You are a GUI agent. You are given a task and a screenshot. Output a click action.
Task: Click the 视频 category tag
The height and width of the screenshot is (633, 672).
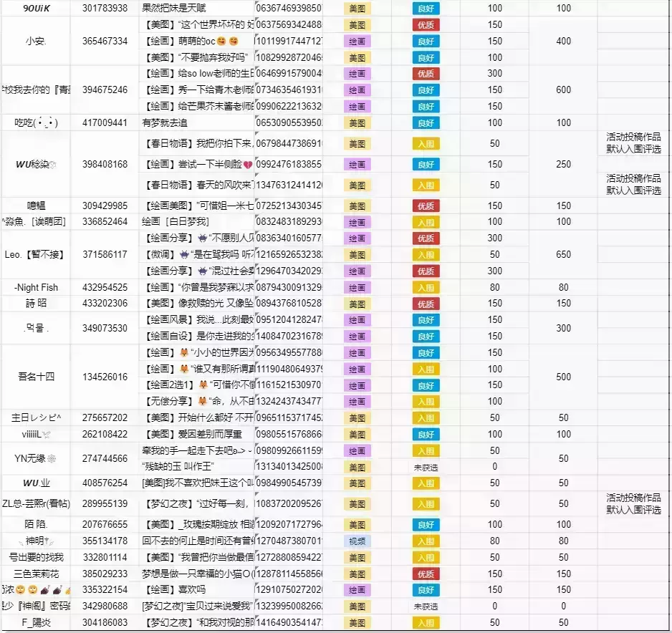tap(357, 542)
